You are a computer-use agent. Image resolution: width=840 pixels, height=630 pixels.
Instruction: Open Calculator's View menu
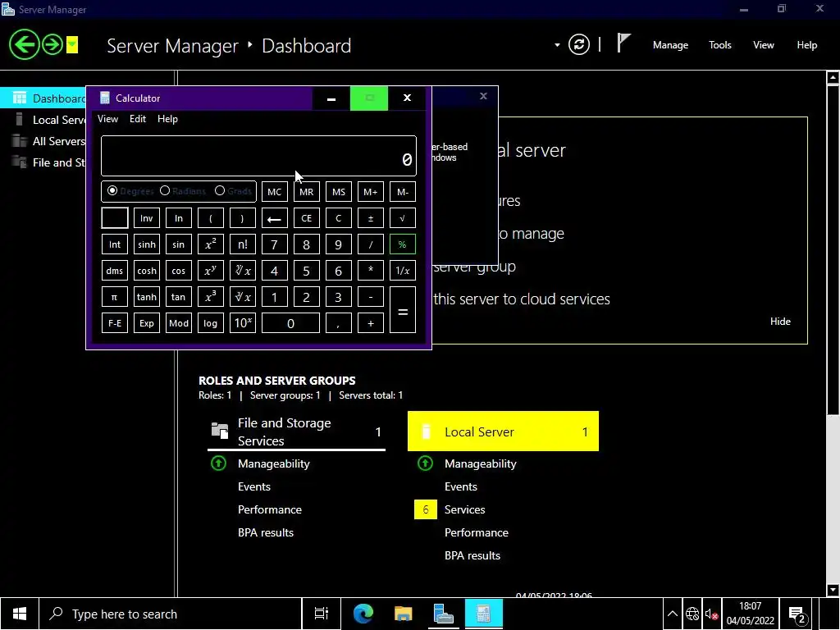pyautogui.click(x=107, y=119)
